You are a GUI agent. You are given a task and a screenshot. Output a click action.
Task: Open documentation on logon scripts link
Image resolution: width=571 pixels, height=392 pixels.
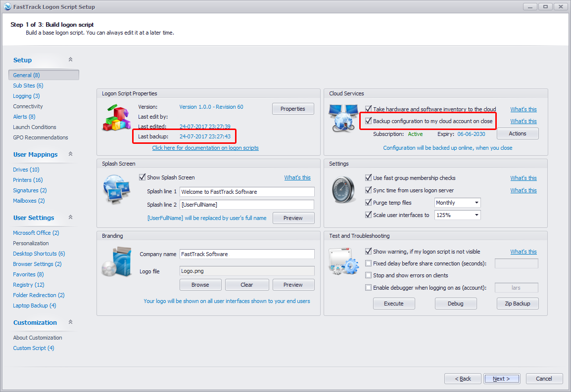tap(205, 148)
